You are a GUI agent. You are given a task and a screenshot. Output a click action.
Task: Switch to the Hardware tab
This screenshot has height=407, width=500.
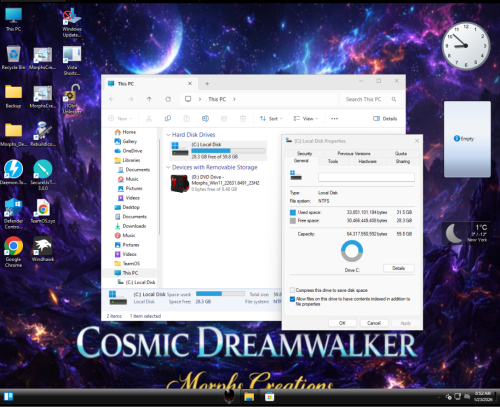pos(367,161)
